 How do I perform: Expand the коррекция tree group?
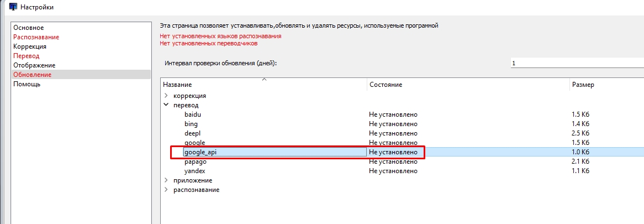click(x=166, y=95)
